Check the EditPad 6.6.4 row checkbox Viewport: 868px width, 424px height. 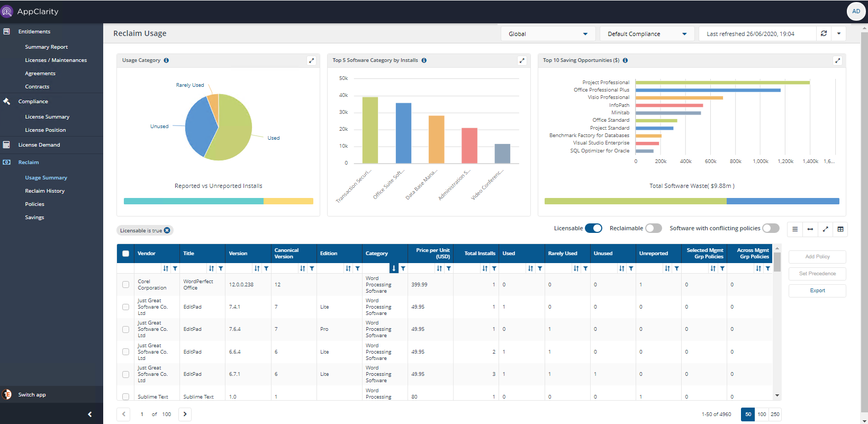(126, 351)
